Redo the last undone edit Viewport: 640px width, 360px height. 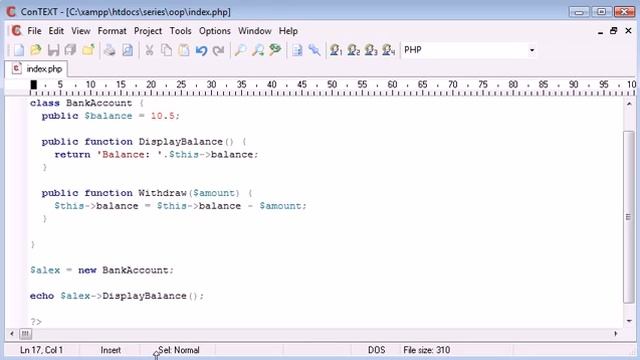[x=219, y=50]
